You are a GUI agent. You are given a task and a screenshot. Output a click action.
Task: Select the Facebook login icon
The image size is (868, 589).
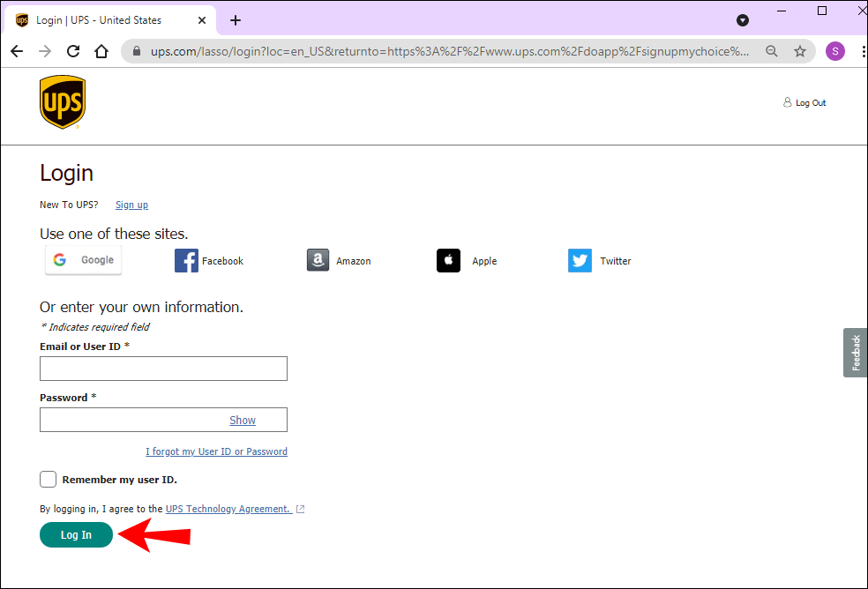pyautogui.click(x=186, y=260)
